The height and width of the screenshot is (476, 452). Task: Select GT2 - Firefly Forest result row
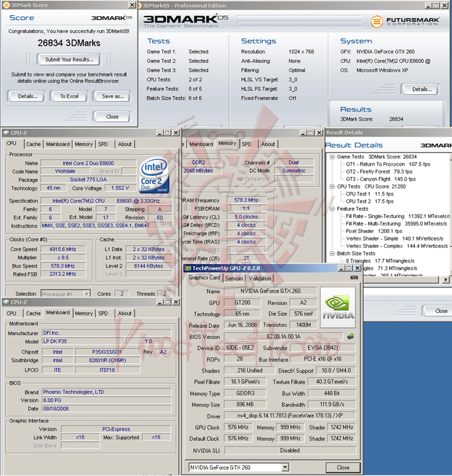coord(379,172)
